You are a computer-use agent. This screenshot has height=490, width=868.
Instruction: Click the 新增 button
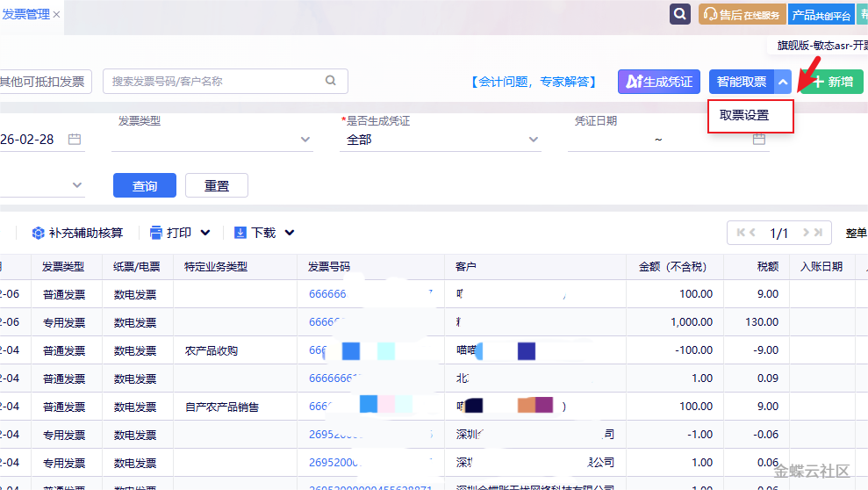pyautogui.click(x=832, y=82)
